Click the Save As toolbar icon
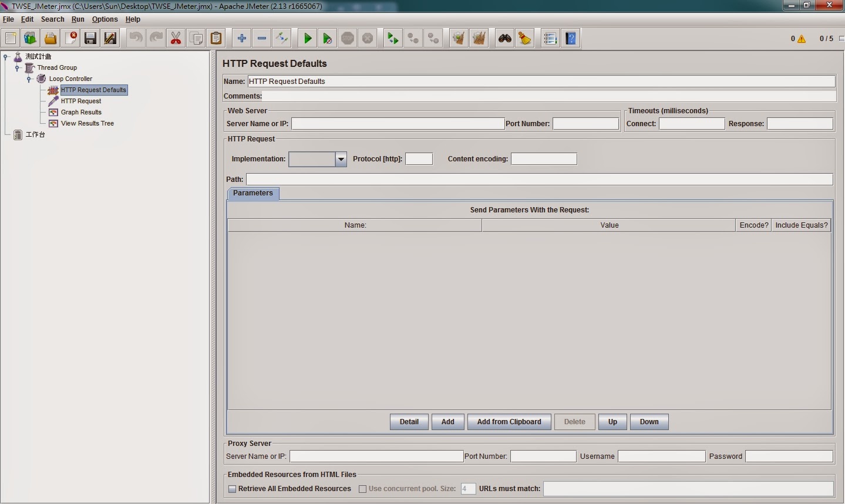 click(x=110, y=39)
